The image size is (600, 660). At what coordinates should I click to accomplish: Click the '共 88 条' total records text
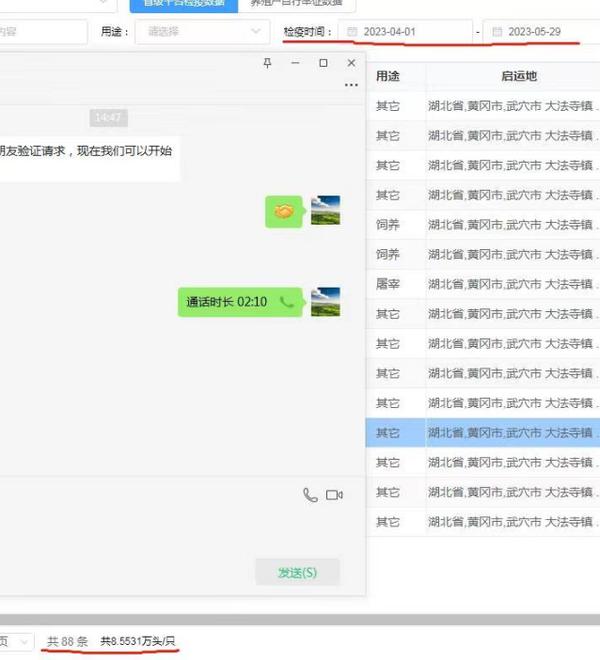(67, 641)
